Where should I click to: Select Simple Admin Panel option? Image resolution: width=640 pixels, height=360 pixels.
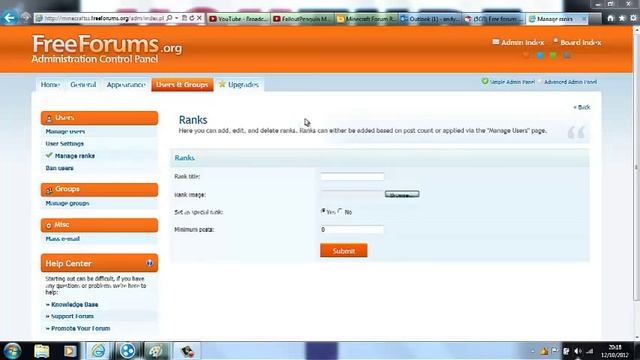click(x=508, y=82)
